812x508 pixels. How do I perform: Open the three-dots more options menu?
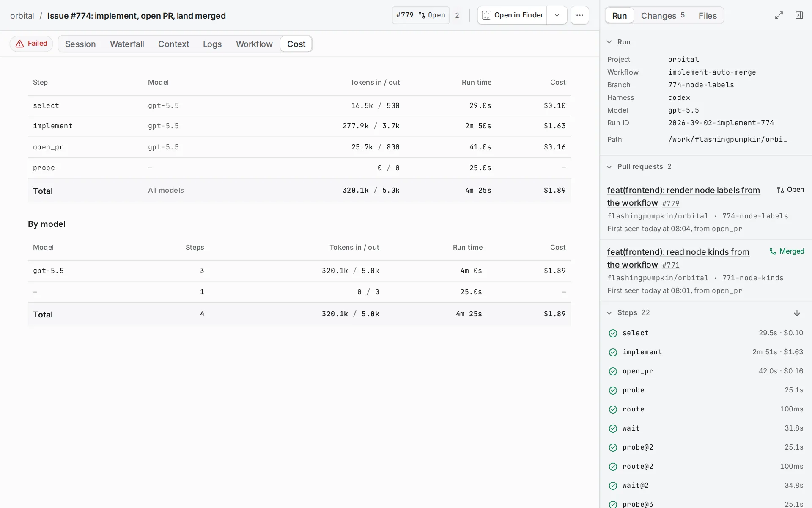(579, 15)
